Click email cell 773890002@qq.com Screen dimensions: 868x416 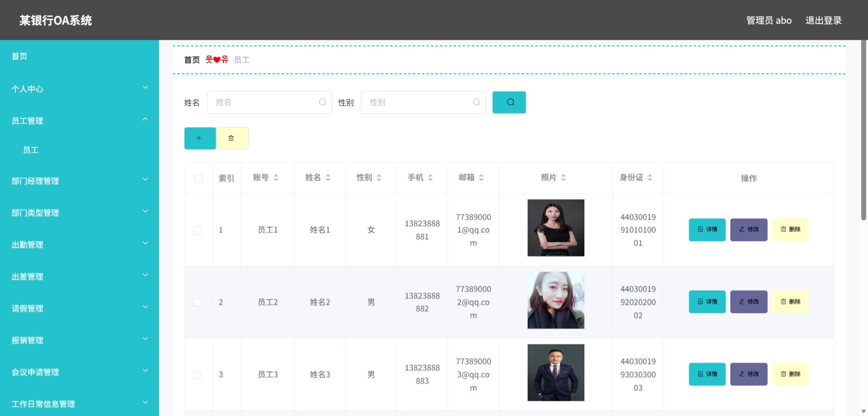click(x=473, y=302)
